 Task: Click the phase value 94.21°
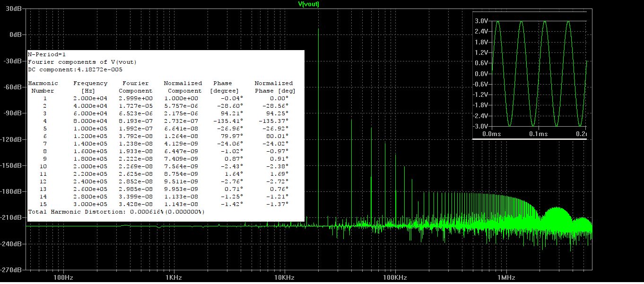click(232, 113)
